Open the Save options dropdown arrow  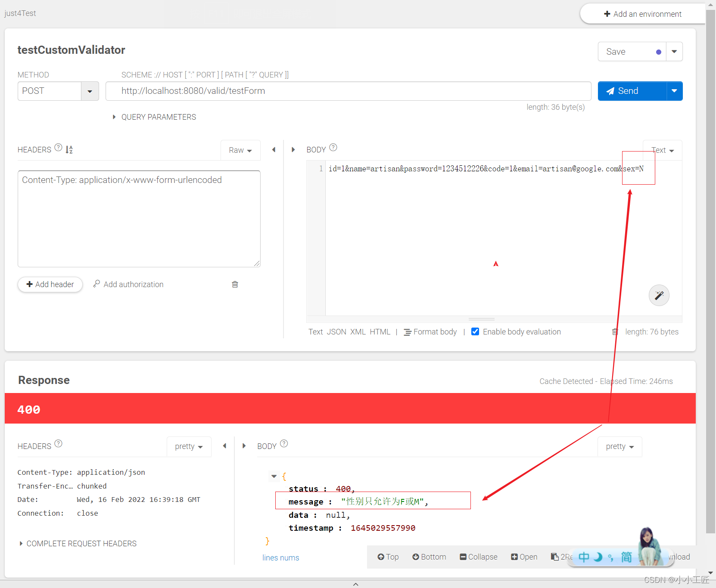point(674,52)
